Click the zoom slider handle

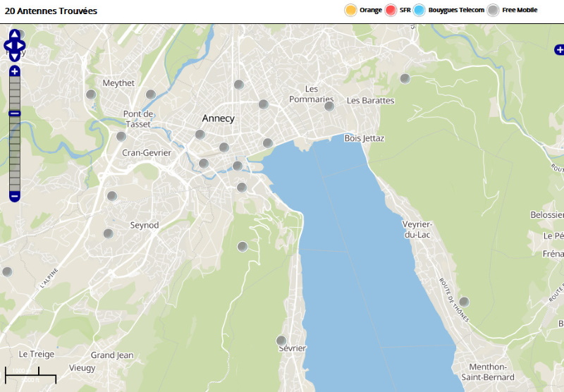(x=14, y=114)
